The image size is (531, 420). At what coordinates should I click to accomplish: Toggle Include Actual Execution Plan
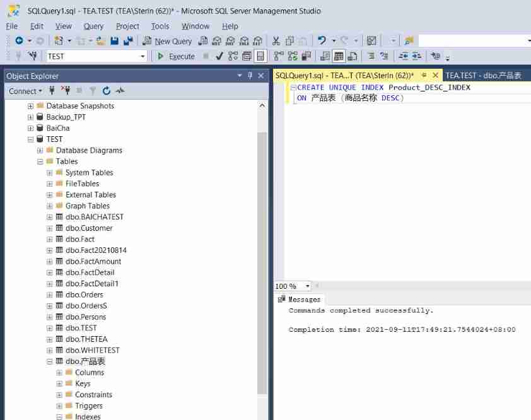pyautogui.click(x=279, y=56)
